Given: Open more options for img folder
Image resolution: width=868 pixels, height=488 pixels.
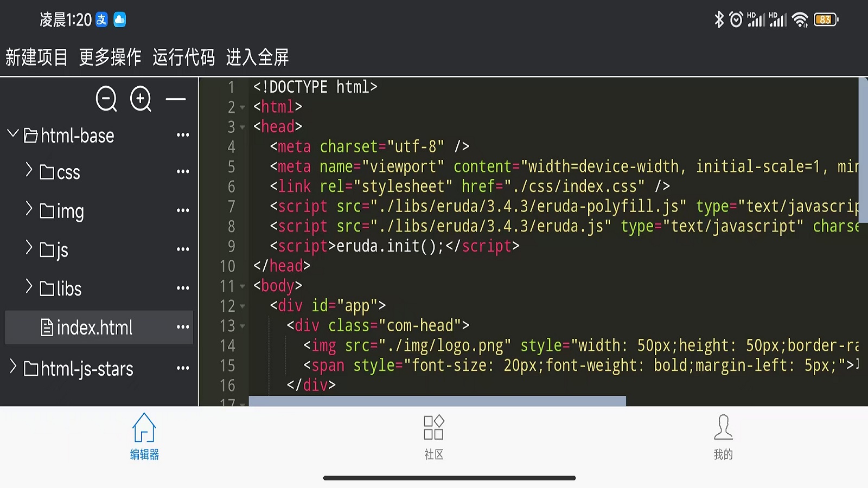Looking at the screenshot, I should [183, 210].
